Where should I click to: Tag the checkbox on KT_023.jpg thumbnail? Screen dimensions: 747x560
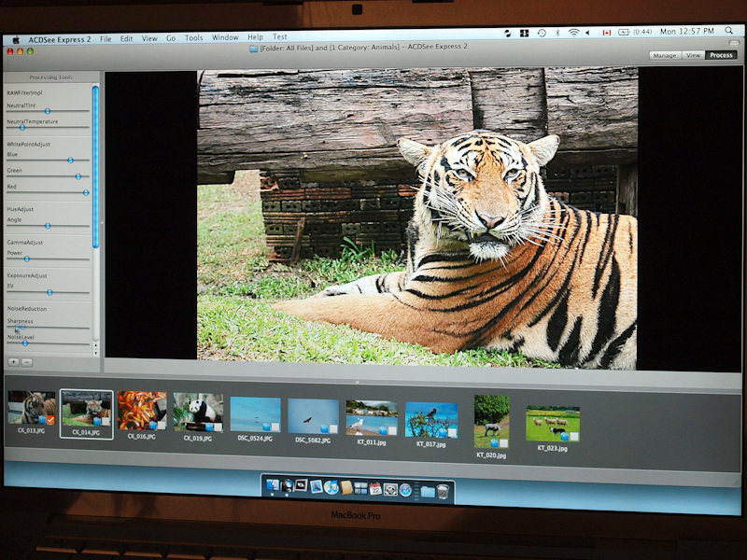[x=574, y=436]
